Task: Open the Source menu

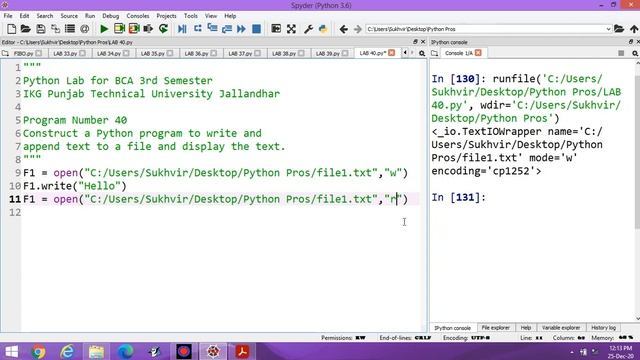Action: 69,16
